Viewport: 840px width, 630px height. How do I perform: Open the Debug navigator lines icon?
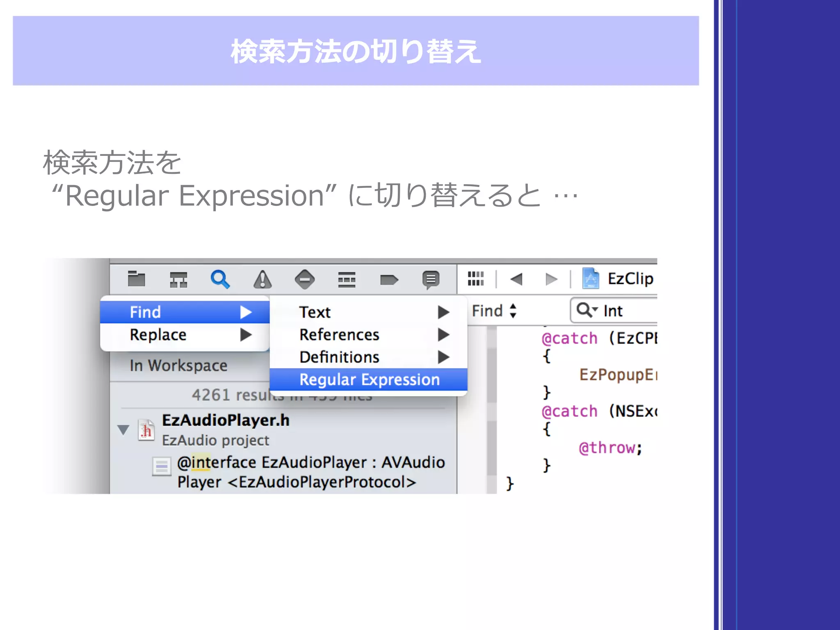[347, 280]
